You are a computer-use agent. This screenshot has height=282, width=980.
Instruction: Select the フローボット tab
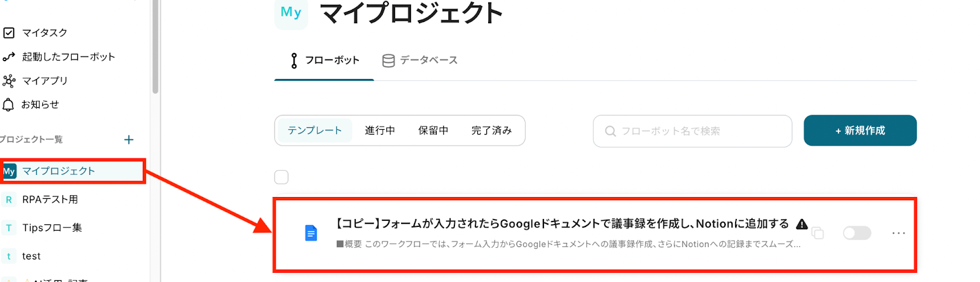coord(325,60)
